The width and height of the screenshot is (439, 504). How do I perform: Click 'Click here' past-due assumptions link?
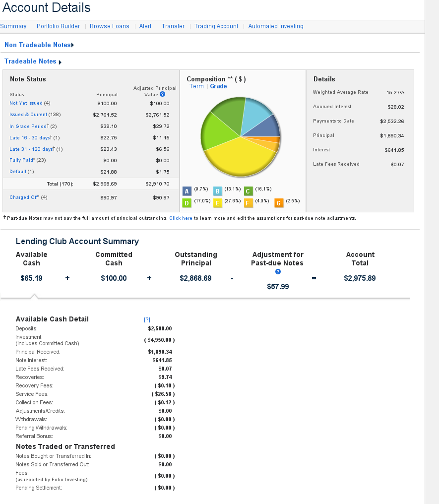pos(181,218)
